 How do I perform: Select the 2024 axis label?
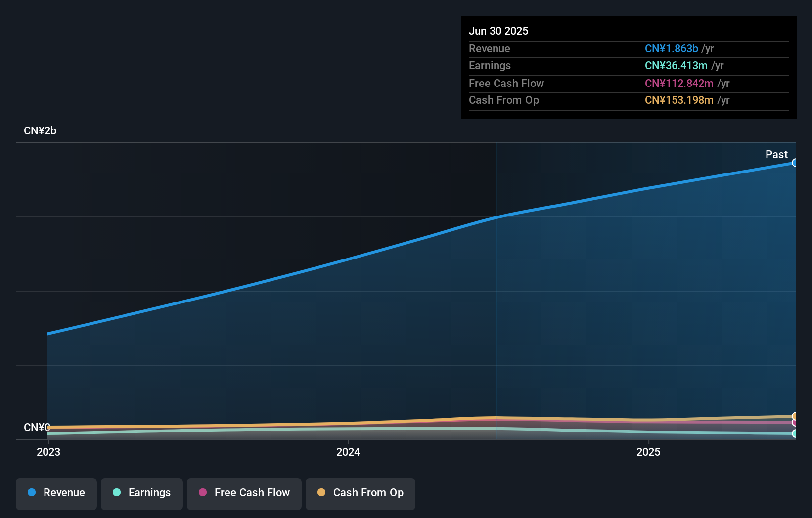coord(348,452)
